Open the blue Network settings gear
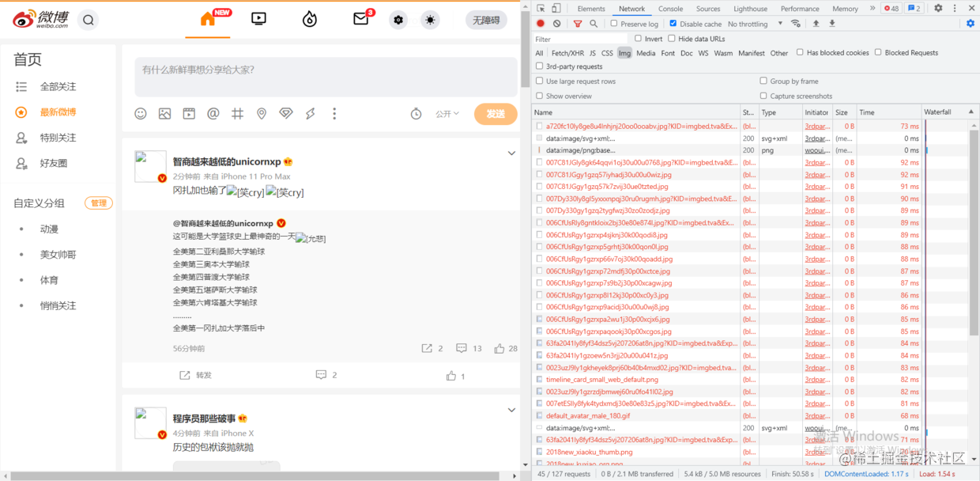 coord(971,24)
